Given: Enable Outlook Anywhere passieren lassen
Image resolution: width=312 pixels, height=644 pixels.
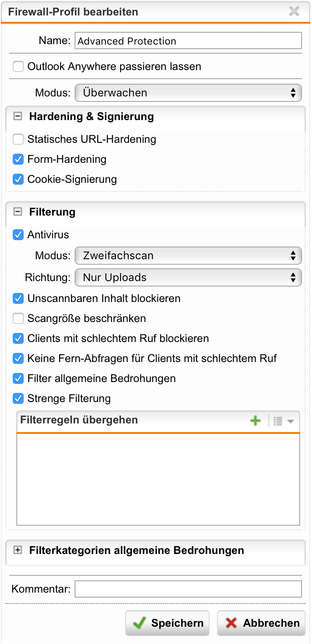Looking at the screenshot, I should [18, 67].
